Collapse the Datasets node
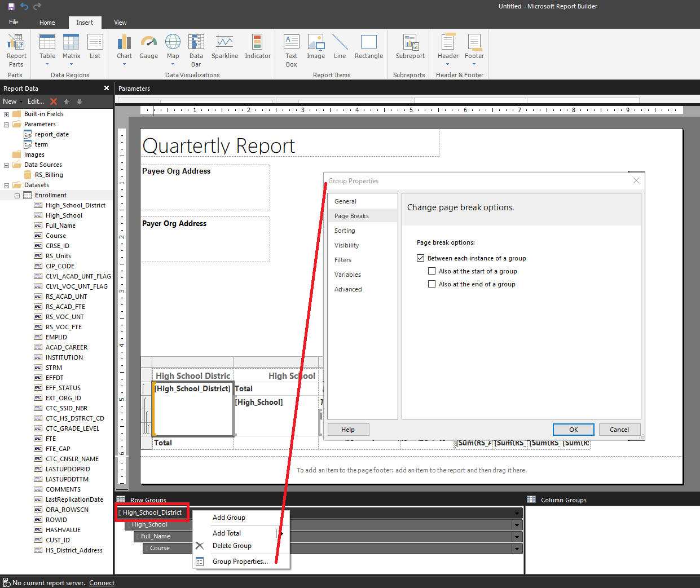Viewport: 700px width, 588px height. 7,185
